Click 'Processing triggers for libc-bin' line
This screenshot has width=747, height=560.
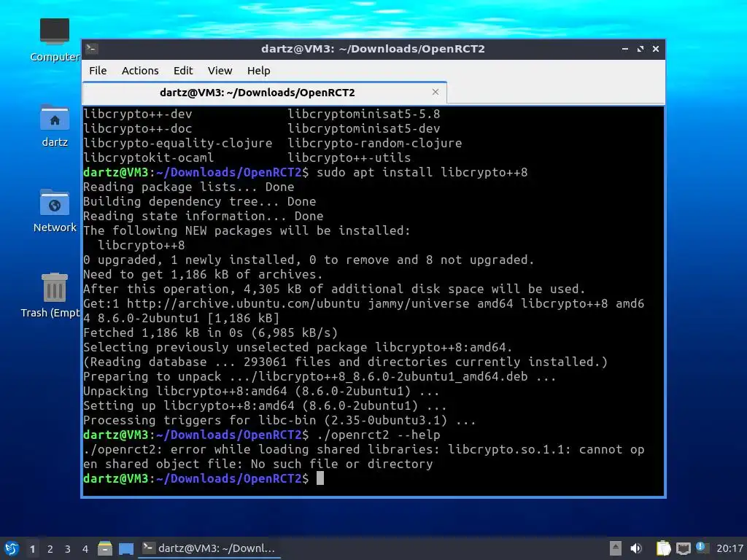(x=279, y=421)
